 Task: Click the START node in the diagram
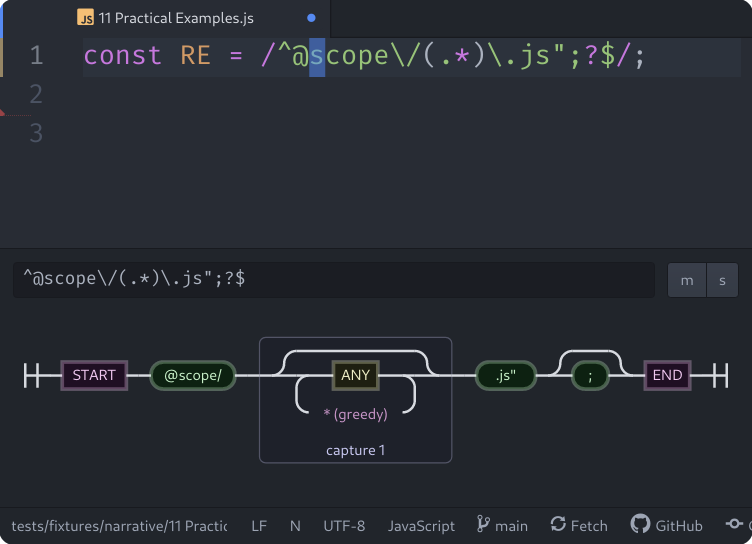pyautogui.click(x=94, y=376)
